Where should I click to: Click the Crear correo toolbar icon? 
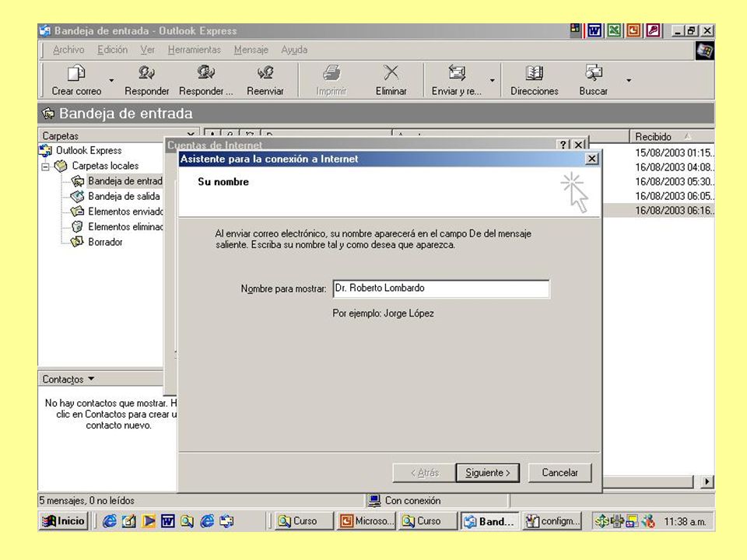76,73
